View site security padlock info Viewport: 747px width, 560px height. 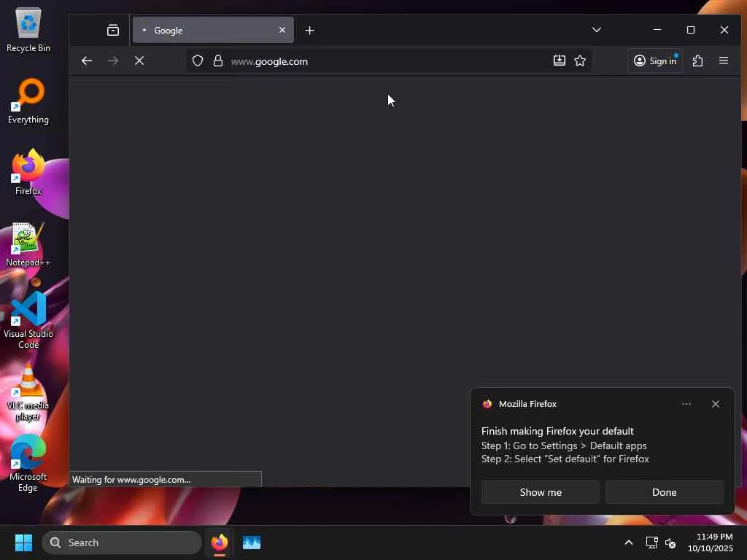coord(217,61)
